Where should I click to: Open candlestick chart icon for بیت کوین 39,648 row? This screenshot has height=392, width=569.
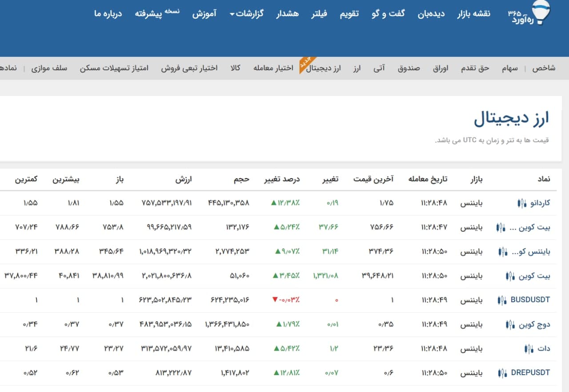[x=510, y=276]
